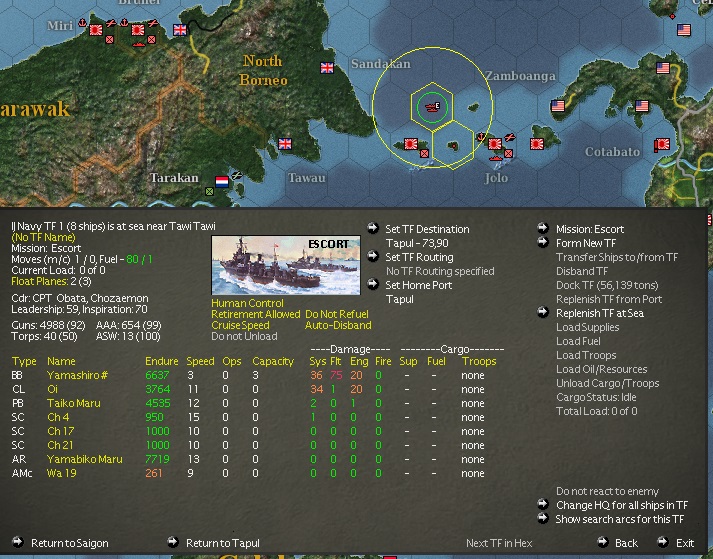
Task: Click the Japanese flag at Jolo
Action: pyautogui.click(x=495, y=144)
